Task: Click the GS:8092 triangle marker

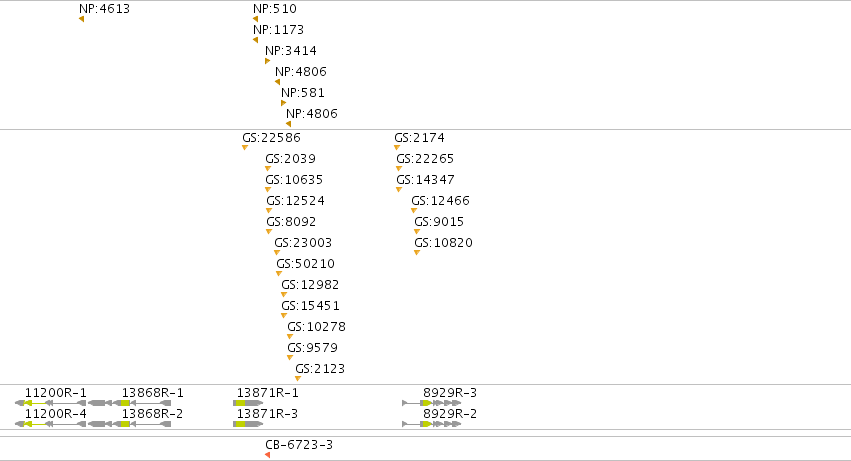Action: click(x=269, y=231)
